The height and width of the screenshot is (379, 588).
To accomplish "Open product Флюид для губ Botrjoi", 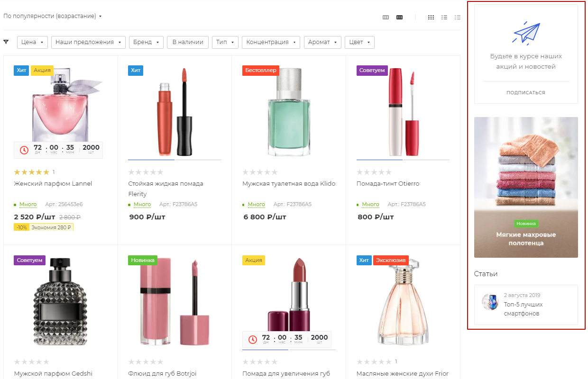I will (162, 374).
